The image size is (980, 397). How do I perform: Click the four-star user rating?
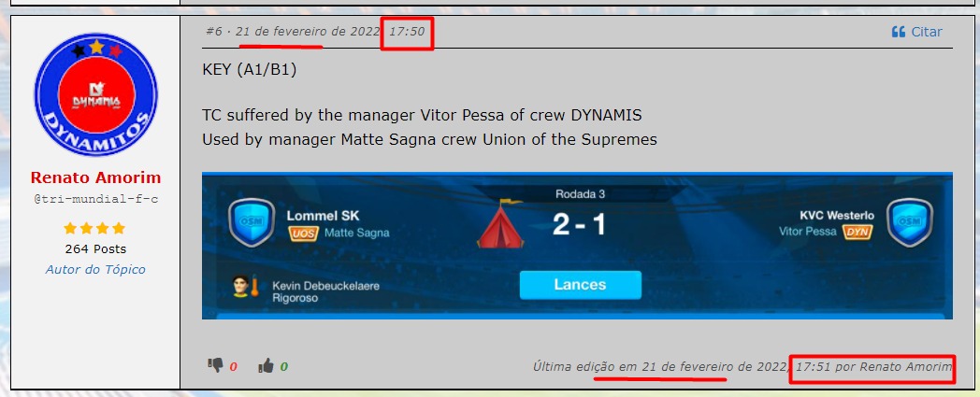[x=95, y=229]
